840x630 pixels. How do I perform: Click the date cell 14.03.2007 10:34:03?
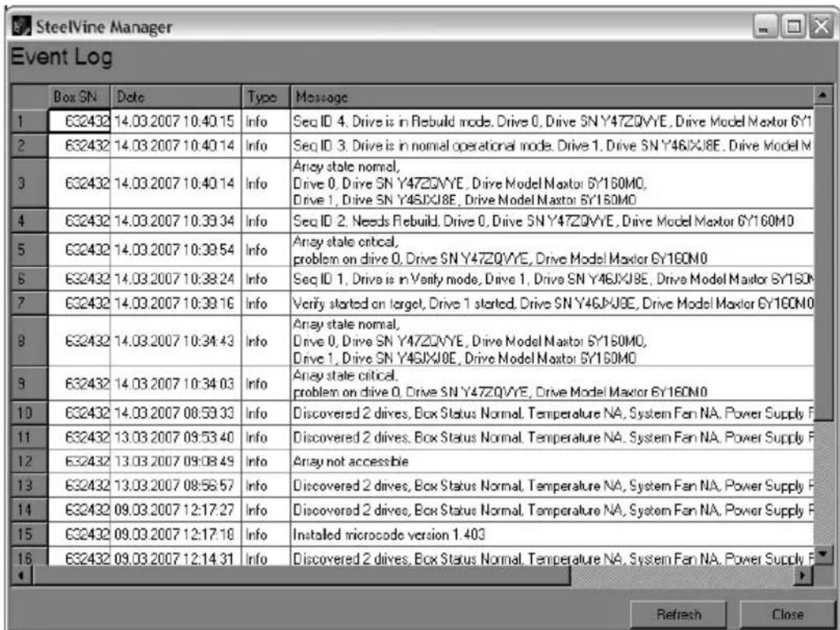[x=176, y=383]
